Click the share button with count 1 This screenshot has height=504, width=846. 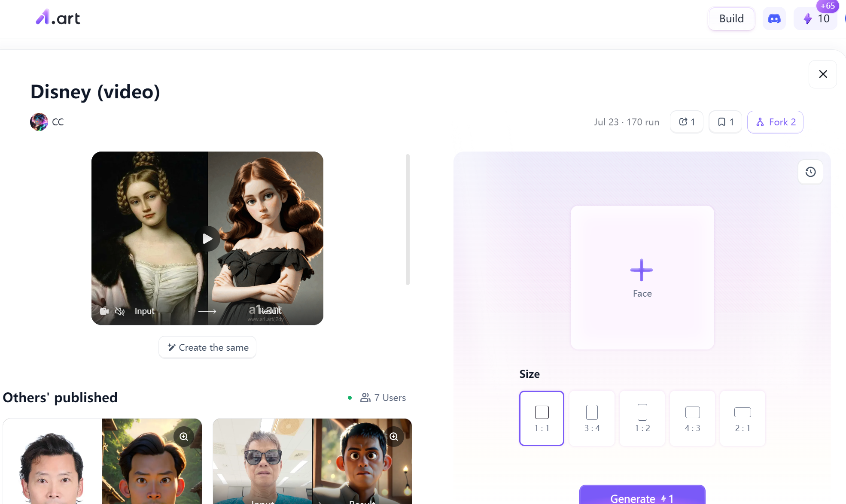point(687,122)
